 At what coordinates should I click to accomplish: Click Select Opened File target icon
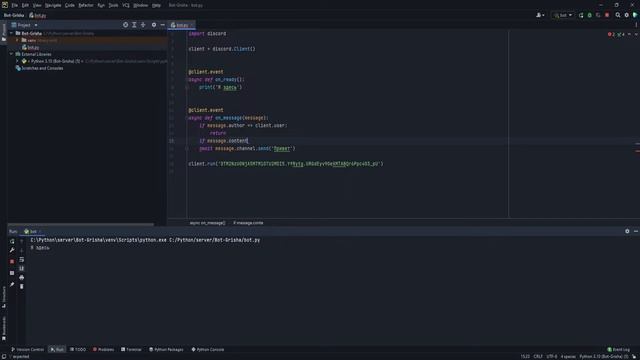tap(125, 25)
